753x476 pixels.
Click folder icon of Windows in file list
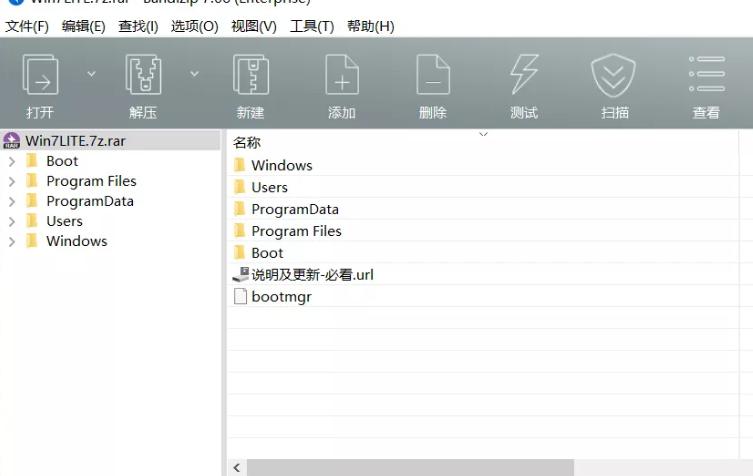point(240,165)
